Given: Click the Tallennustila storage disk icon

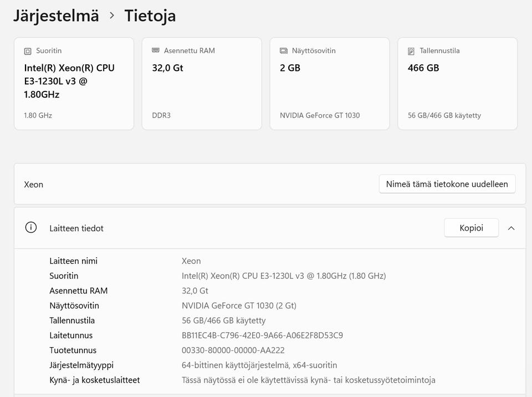Looking at the screenshot, I should point(411,51).
